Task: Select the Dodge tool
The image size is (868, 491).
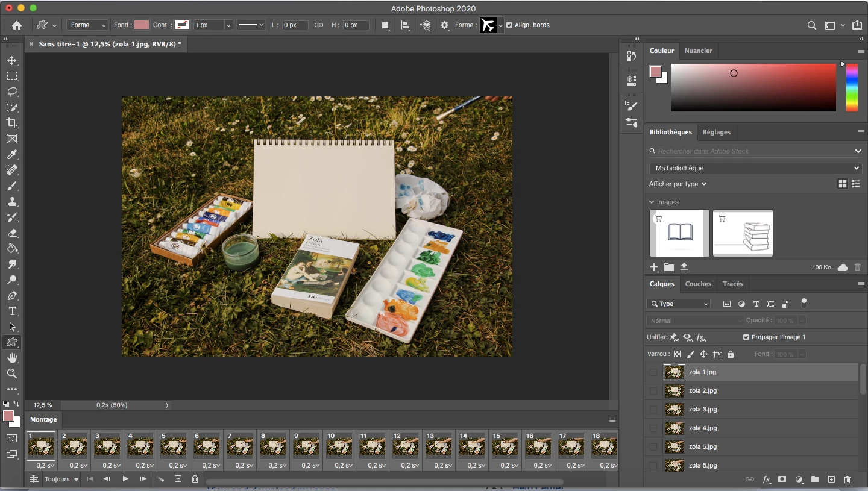Action: (x=12, y=280)
